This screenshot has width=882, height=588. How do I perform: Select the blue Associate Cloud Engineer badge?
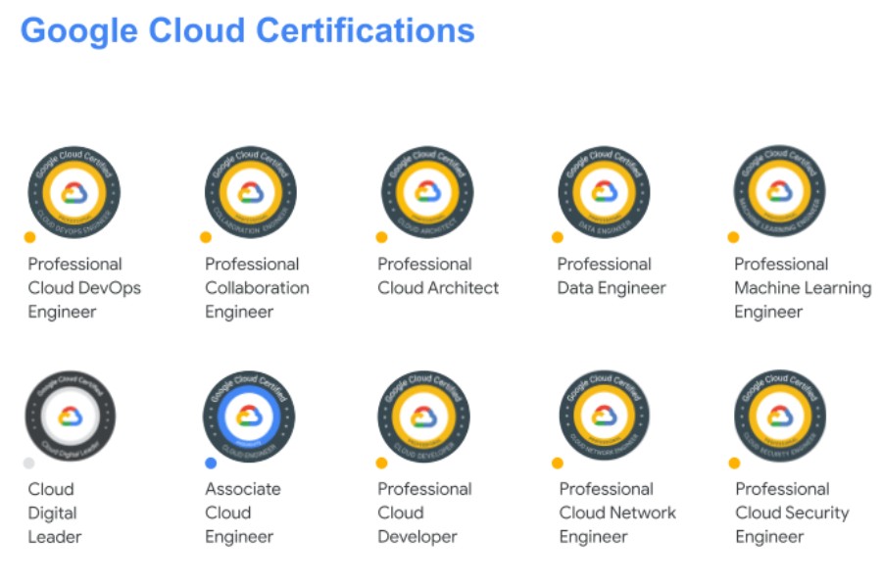249,416
